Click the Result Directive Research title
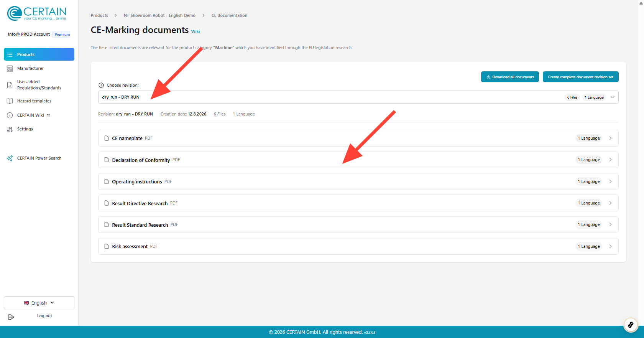This screenshot has width=644, height=338. point(140,203)
